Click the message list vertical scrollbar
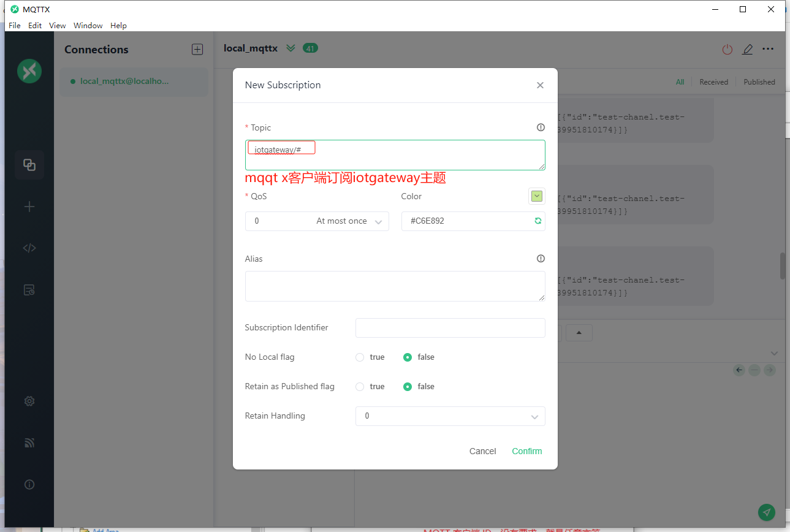The width and height of the screenshot is (790, 532). click(x=783, y=266)
